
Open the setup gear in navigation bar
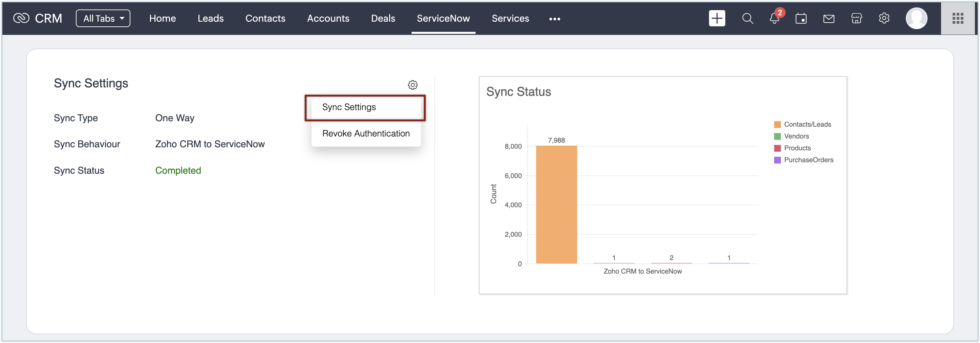tap(884, 18)
